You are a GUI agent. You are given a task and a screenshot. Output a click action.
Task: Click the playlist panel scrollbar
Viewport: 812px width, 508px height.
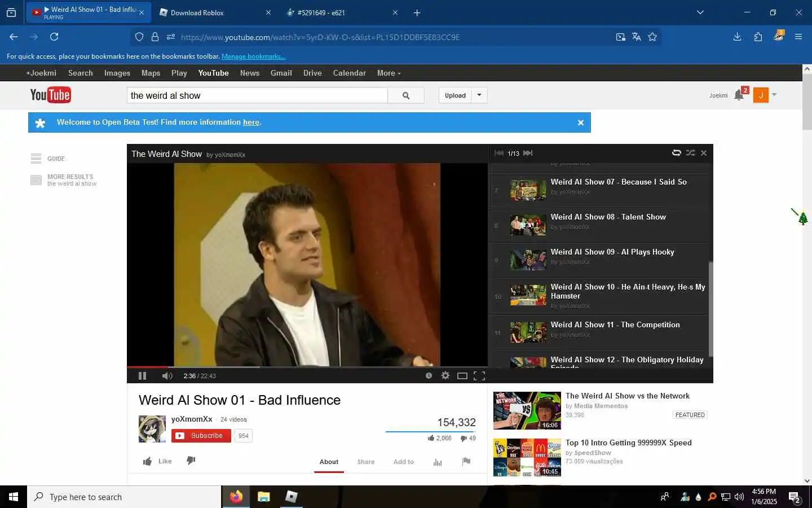point(710,309)
